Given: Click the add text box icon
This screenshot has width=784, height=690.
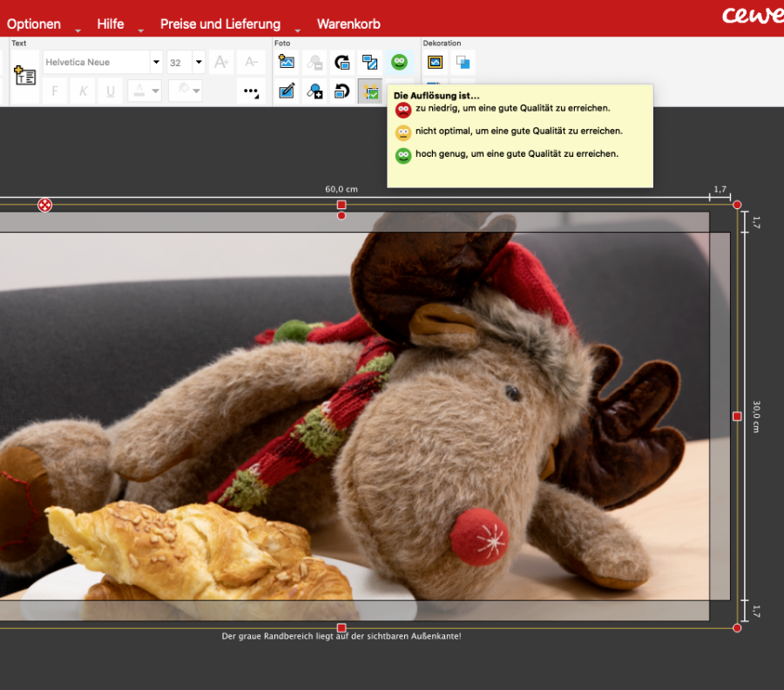Looking at the screenshot, I should click(24, 76).
